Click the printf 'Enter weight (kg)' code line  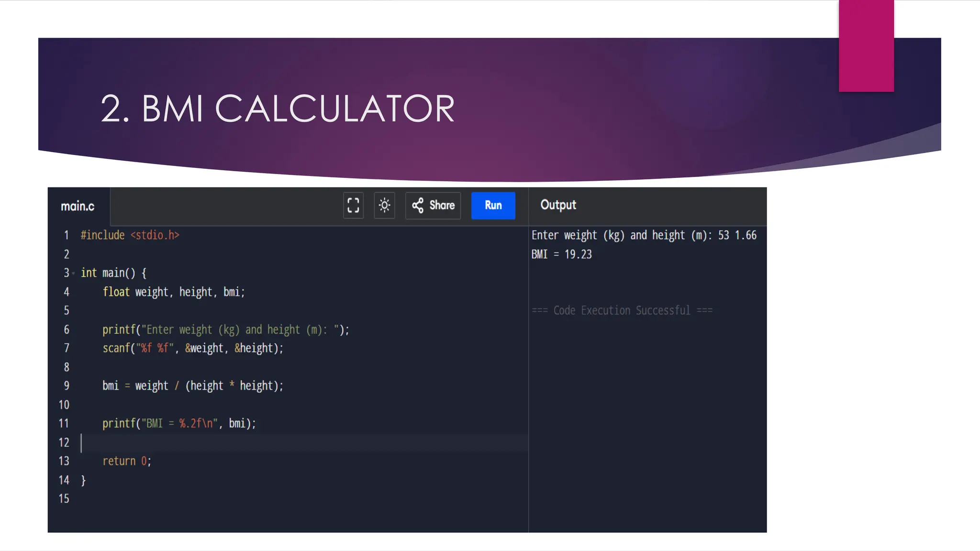tap(225, 330)
